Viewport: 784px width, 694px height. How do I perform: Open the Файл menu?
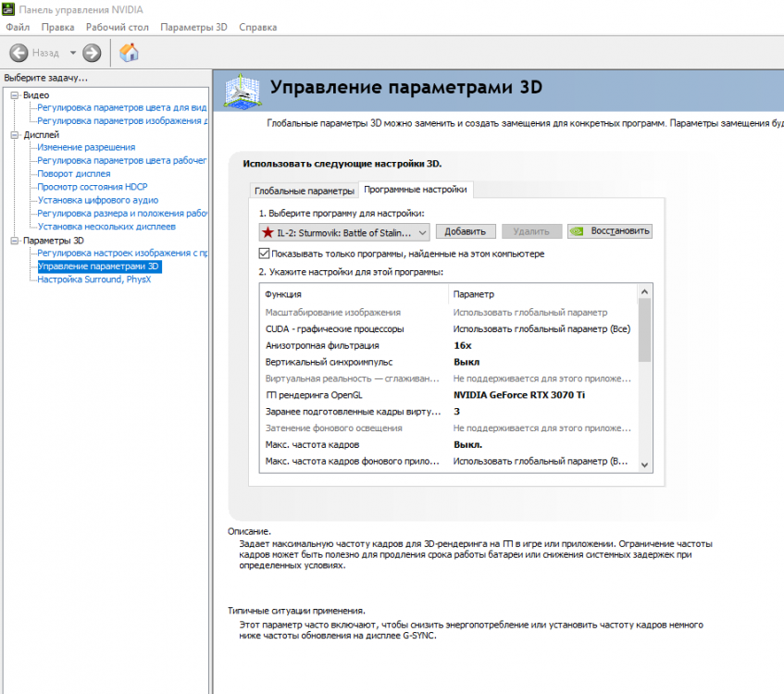(x=18, y=27)
